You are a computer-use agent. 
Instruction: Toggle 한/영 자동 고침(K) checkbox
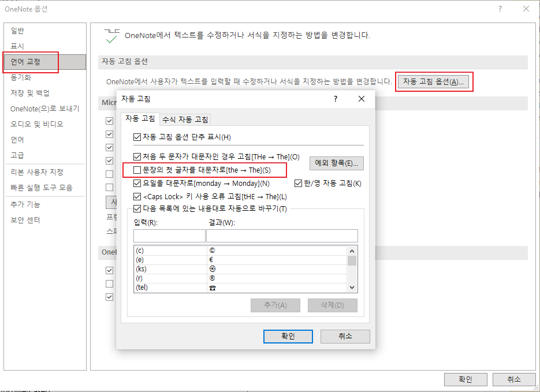point(298,184)
